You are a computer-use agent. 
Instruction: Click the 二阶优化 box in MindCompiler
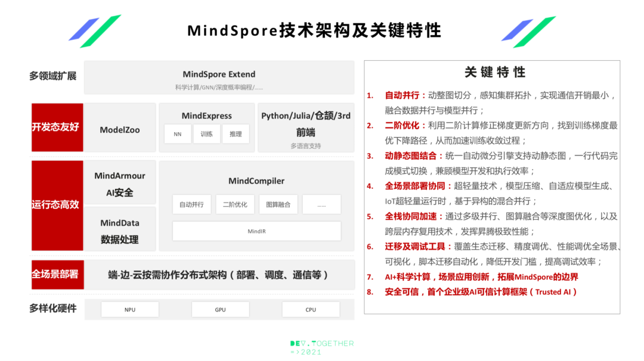pyautogui.click(x=235, y=204)
